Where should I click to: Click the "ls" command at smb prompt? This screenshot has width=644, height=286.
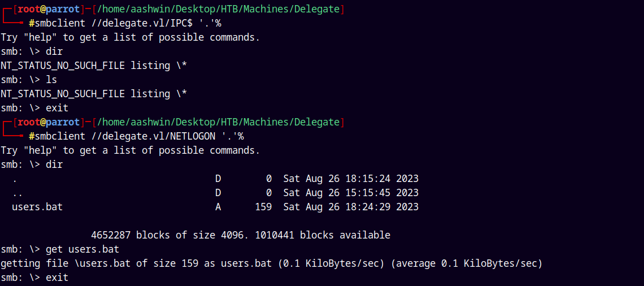click(51, 80)
